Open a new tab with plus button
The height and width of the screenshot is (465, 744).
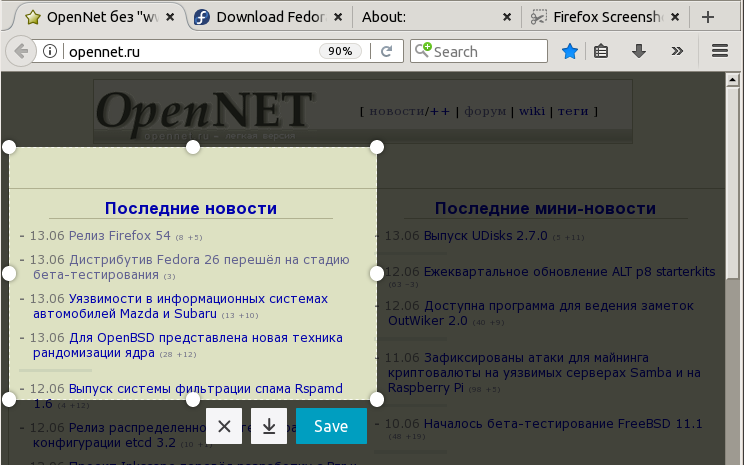tap(708, 17)
